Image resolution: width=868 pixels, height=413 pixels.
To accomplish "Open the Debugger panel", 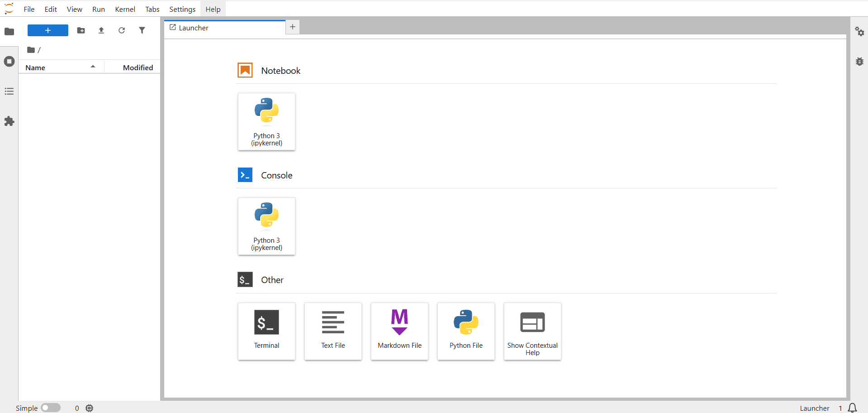I will coord(860,62).
